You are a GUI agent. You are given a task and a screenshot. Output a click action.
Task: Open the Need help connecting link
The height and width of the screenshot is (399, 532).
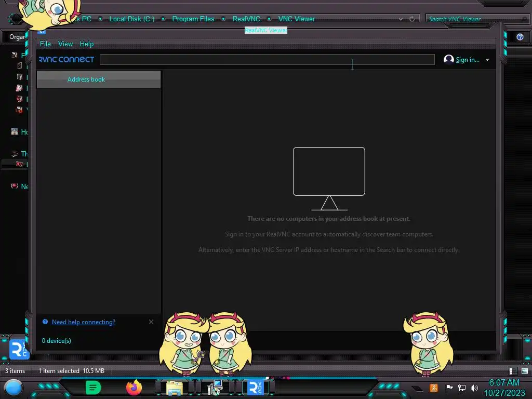click(84, 322)
